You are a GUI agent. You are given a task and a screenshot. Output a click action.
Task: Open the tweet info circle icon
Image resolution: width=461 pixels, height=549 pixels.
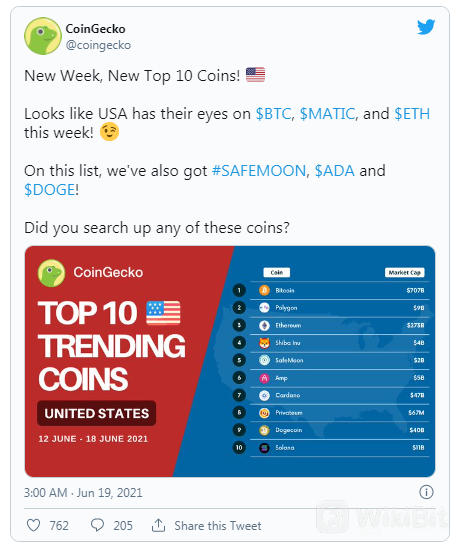pos(426,492)
